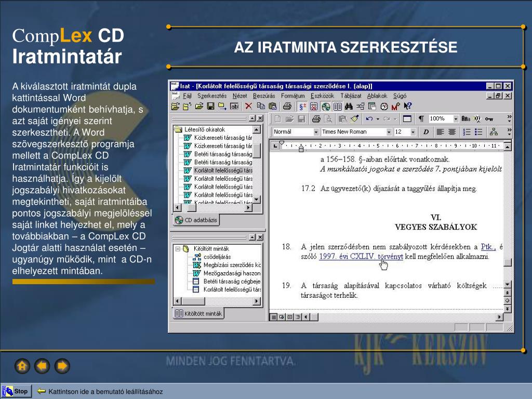Viewport: 532px width, 399px height.
Task: Open the Szerkesztés menu
Action: 212,96
